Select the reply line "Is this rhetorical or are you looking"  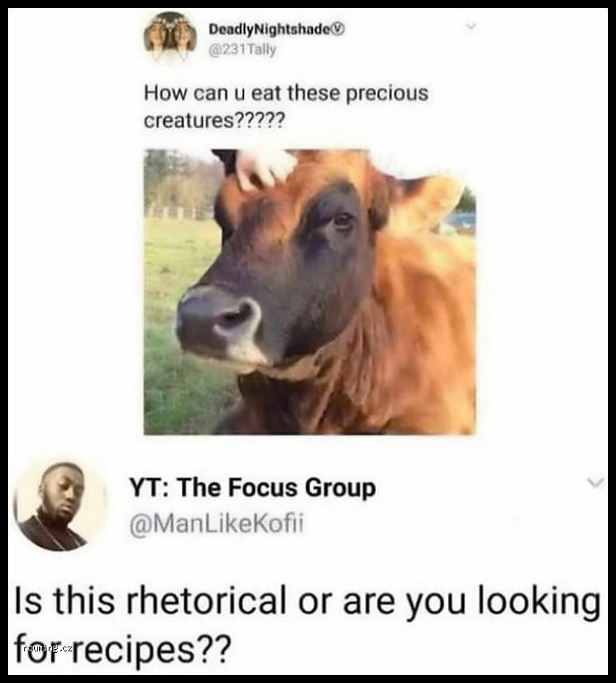tap(308, 603)
